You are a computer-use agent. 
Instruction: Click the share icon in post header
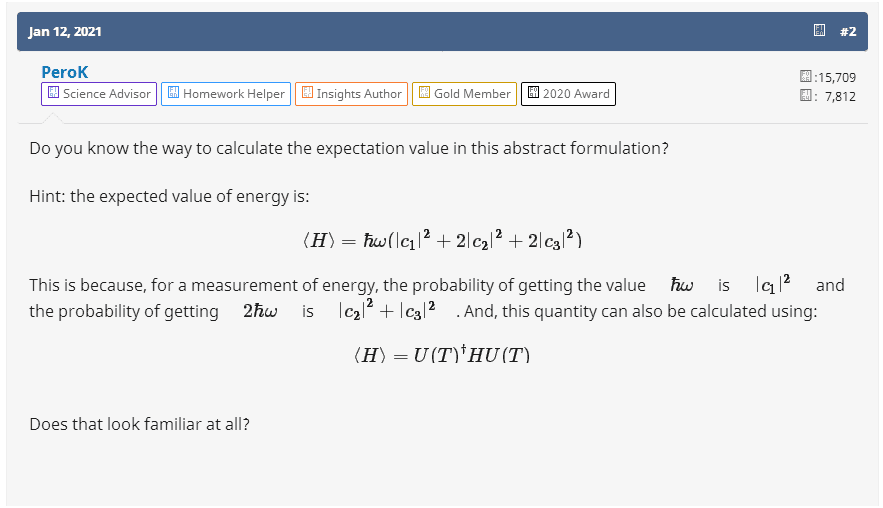tap(819, 31)
